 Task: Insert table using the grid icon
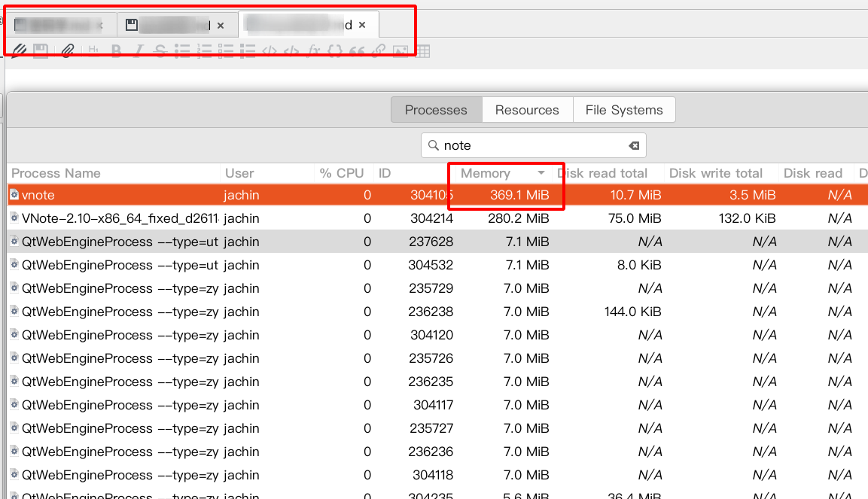[x=422, y=51]
